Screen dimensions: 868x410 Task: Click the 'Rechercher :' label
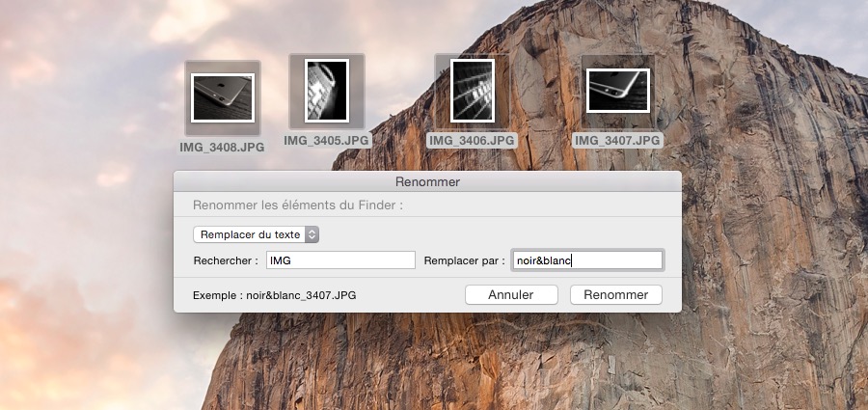(226, 261)
